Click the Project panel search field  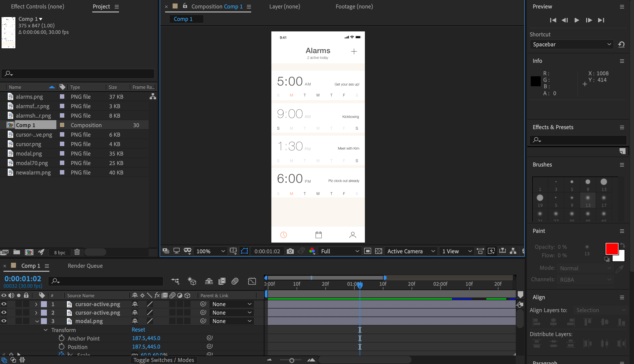[78, 74]
